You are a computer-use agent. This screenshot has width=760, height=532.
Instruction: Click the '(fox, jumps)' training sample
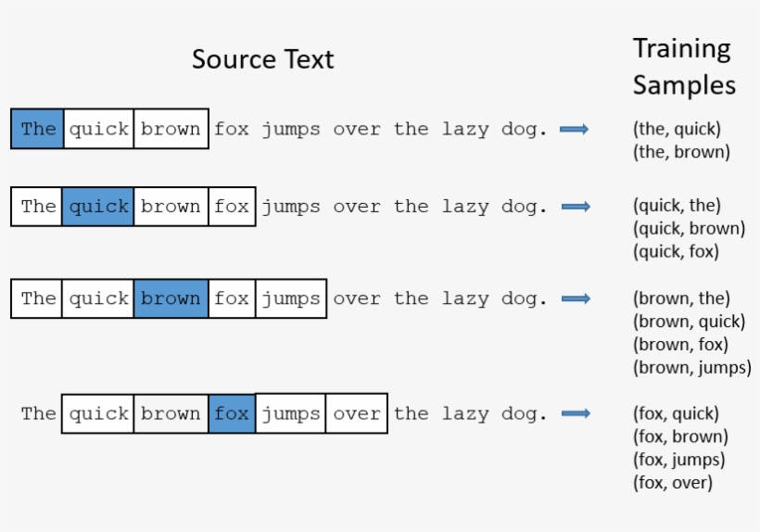pyautogui.click(x=679, y=460)
